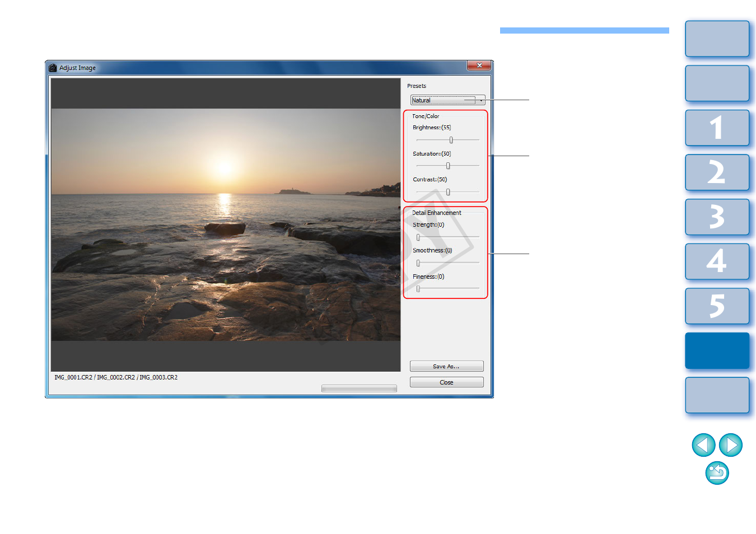The width and height of the screenshot is (756, 534).
Task: Open the Presets dropdown showing Natural
Action: pos(447,100)
